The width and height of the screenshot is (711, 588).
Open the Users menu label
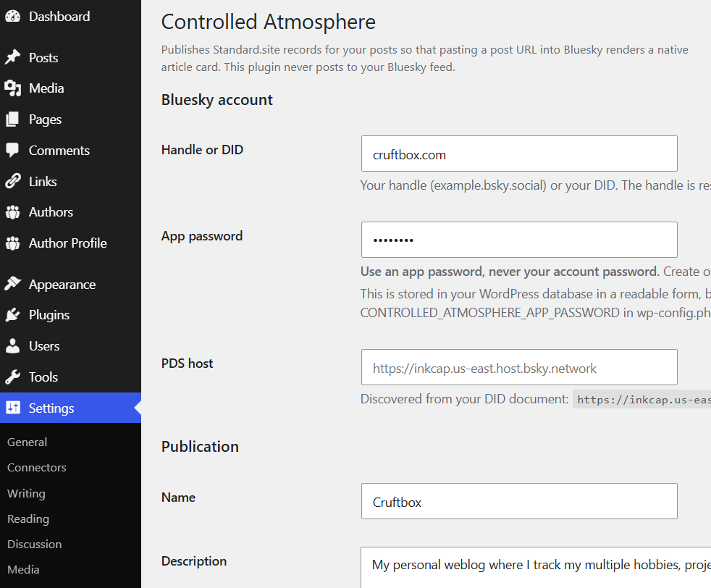[44, 346]
